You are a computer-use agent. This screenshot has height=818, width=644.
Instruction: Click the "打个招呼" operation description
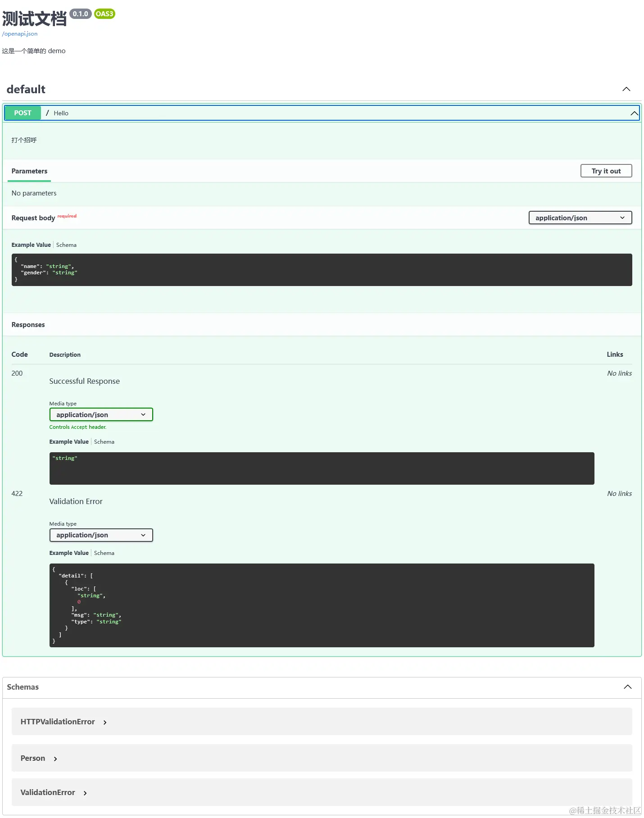click(x=24, y=140)
